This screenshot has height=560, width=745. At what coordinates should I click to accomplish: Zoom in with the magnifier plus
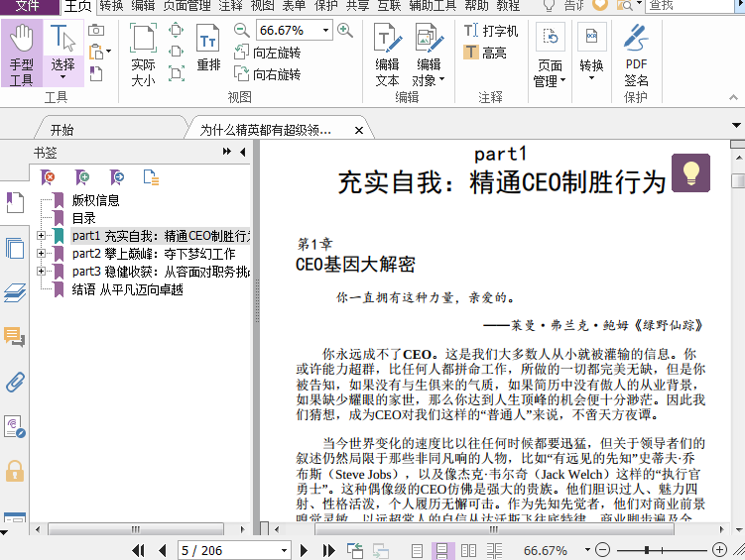[345, 31]
